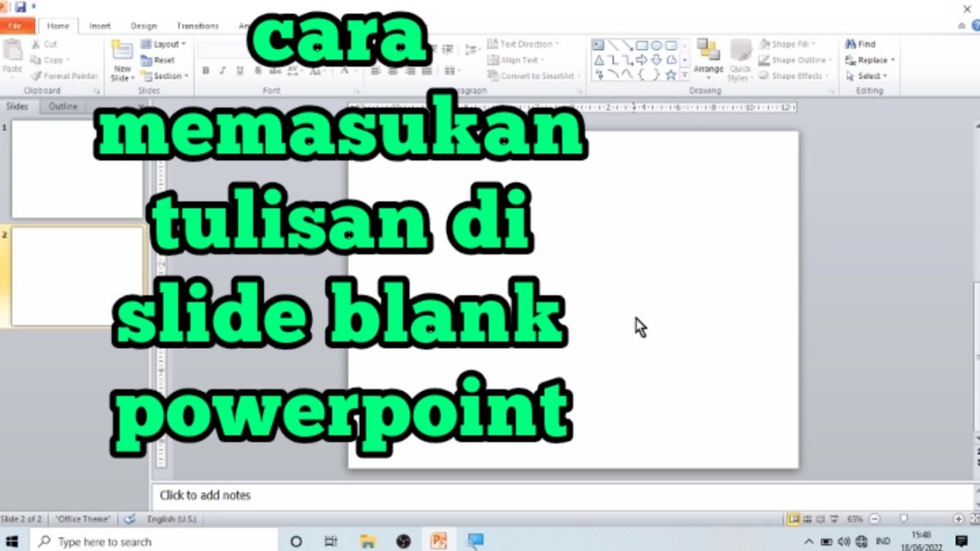980x551 pixels.
Task: Select the Left Brace shape
Action: coord(642,74)
